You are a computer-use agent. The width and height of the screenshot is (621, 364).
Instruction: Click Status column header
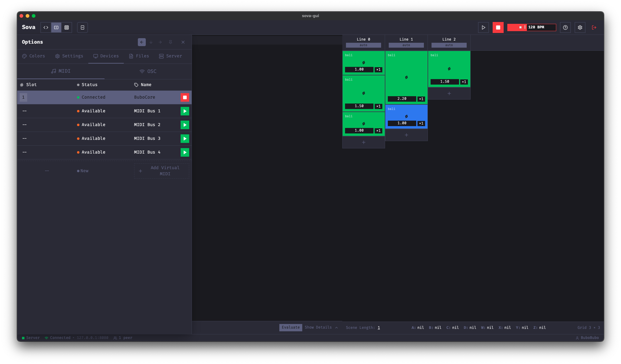click(87, 85)
